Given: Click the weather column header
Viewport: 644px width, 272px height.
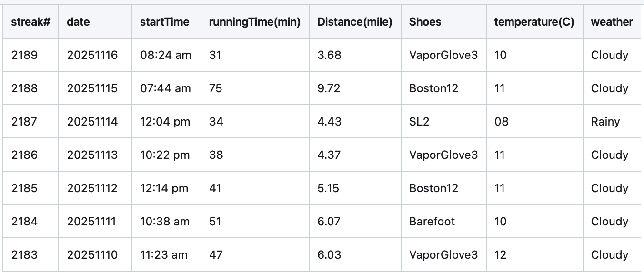Looking at the screenshot, I should click(612, 22).
